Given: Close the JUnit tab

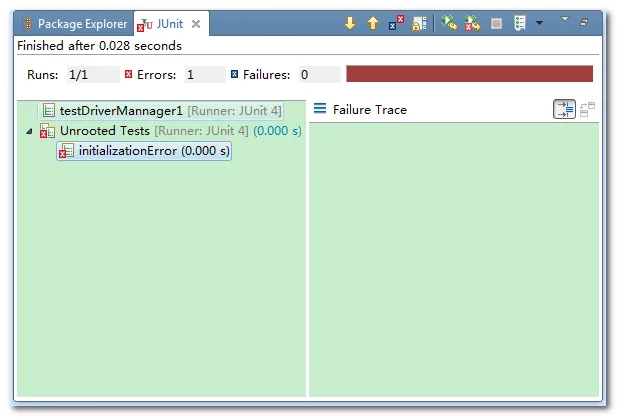Looking at the screenshot, I should [x=196, y=24].
